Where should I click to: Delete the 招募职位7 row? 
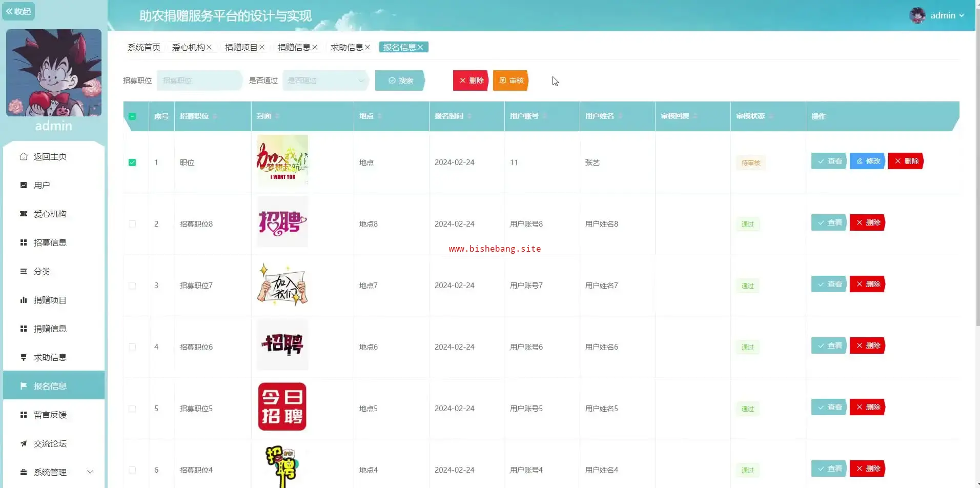[868, 284]
